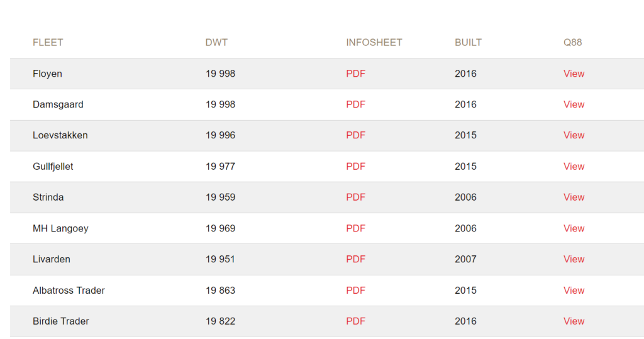View the Q88 for Floyen
This screenshot has width=644, height=339.
coord(574,74)
